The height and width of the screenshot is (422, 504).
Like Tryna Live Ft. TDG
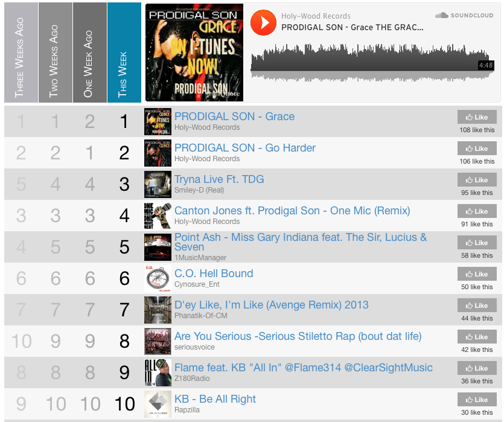(477, 180)
